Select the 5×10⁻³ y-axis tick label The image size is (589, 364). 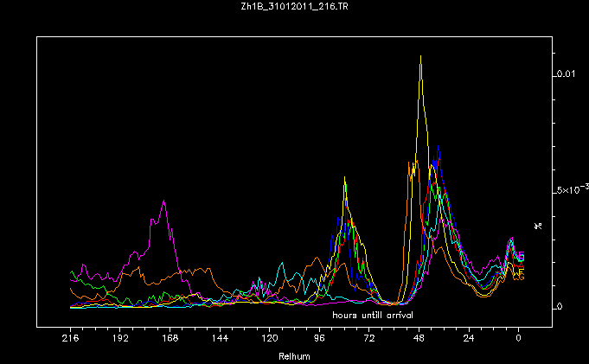(x=570, y=189)
